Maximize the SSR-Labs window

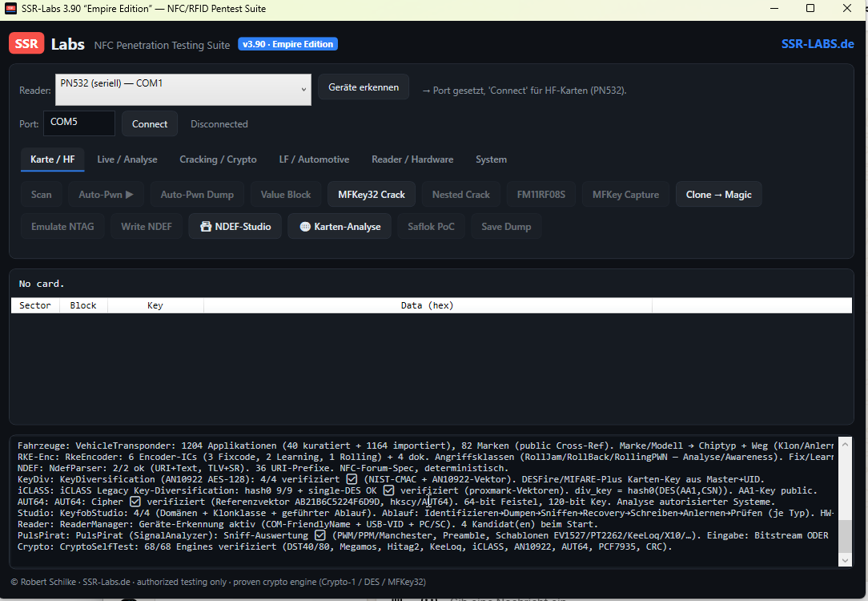coord(810,8)
